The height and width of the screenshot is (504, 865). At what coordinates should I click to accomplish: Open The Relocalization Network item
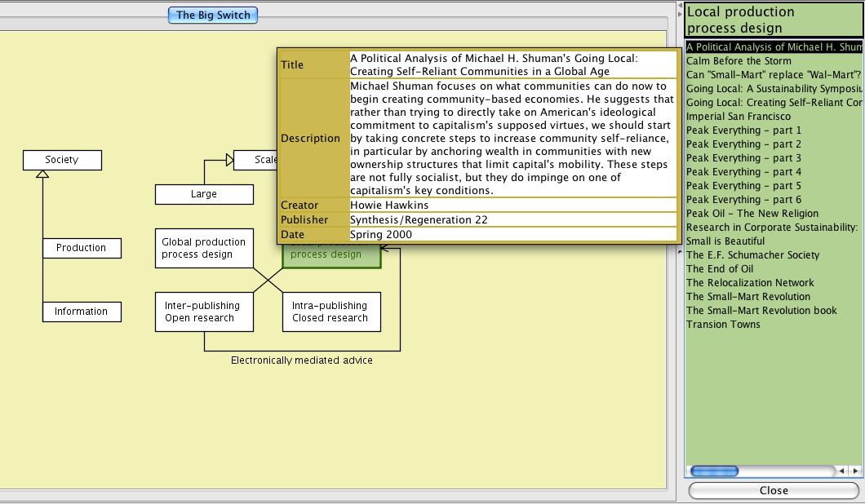click(750, 283)
